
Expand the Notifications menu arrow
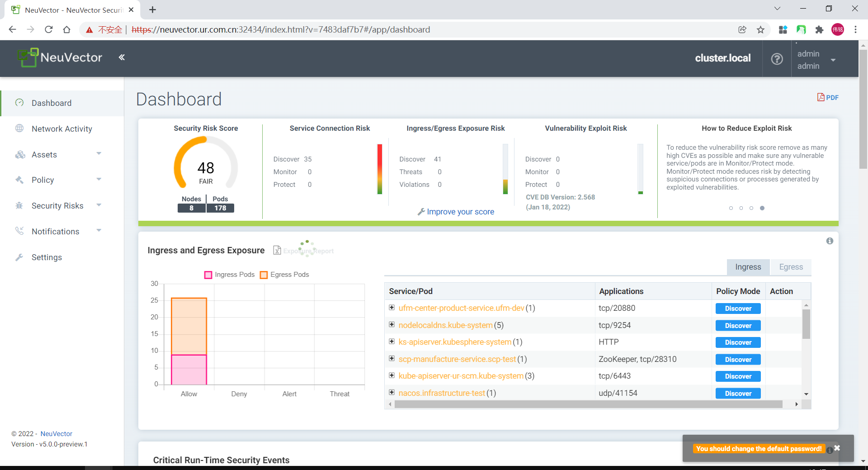coord(99,231)
